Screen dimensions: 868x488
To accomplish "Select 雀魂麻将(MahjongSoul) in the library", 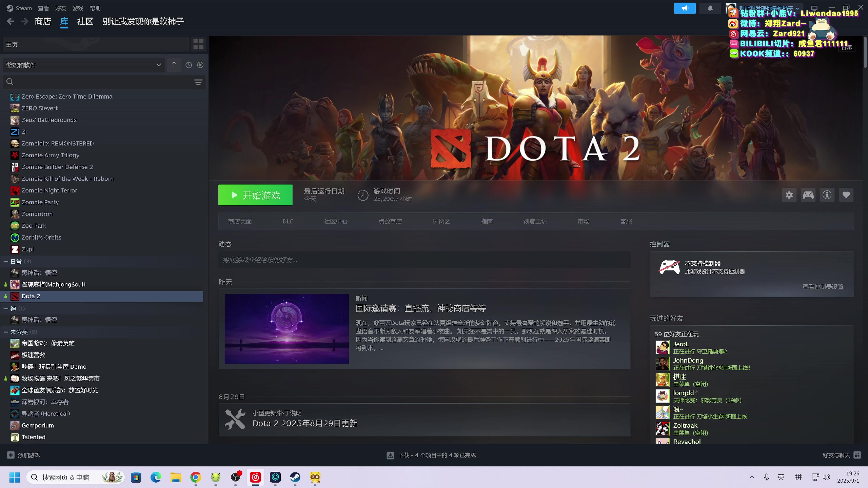I will coord(53,284).
